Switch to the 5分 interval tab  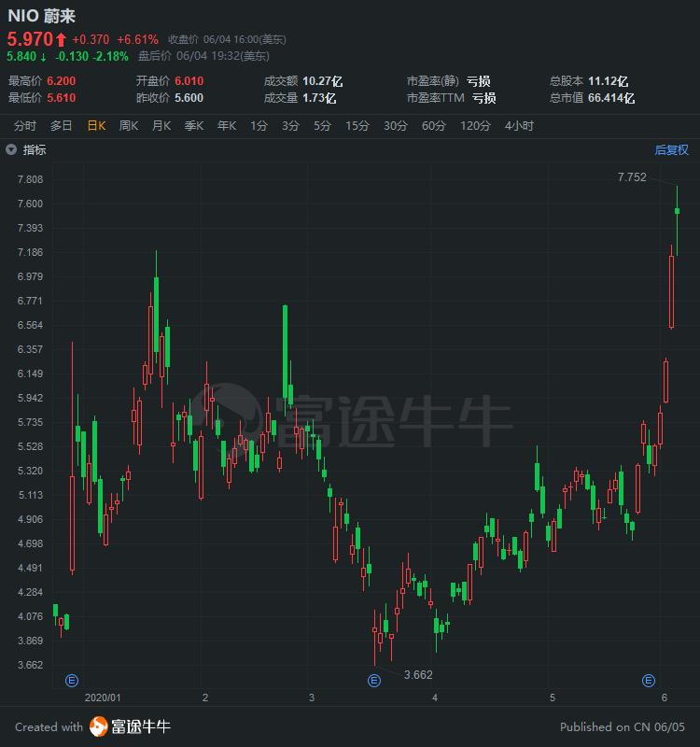click(322, 126)
